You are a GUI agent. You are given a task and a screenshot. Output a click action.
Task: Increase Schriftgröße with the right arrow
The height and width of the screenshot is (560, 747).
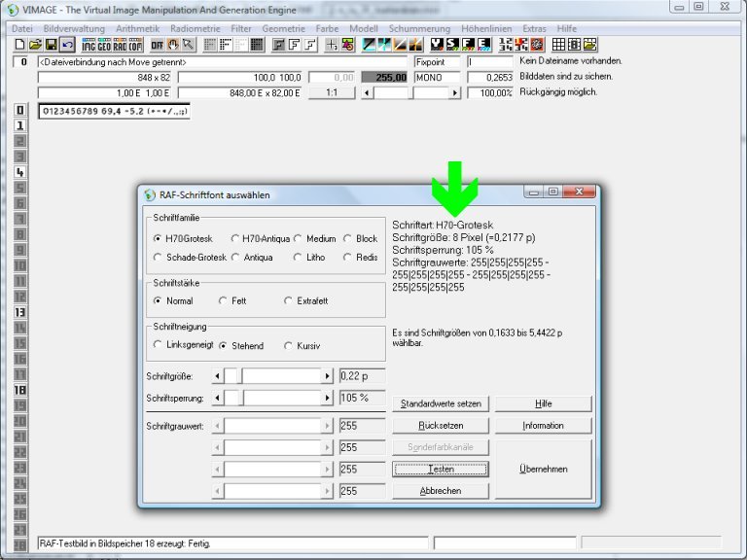pyautogui.click(x=328, y=376)
